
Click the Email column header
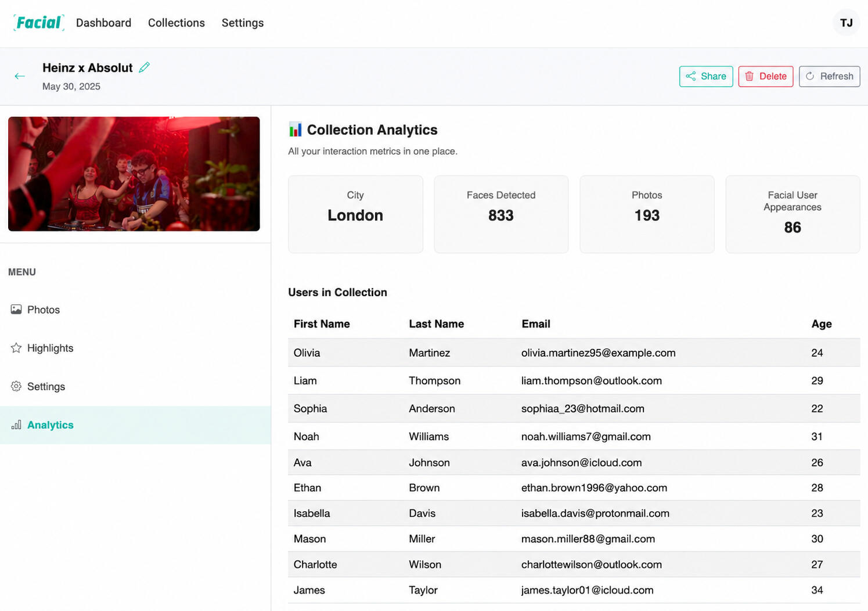point(535,324)
